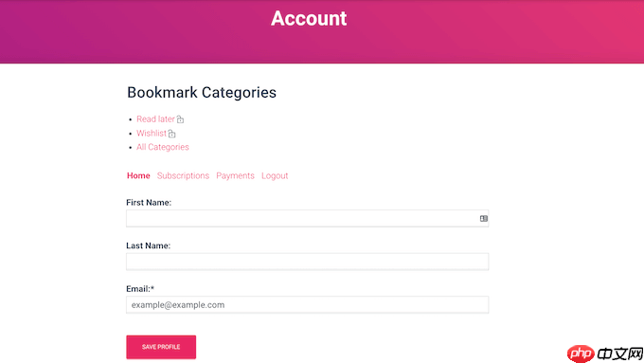Click the Save Profile button
Screen dimensions: 644x363
tap(161, 347)
